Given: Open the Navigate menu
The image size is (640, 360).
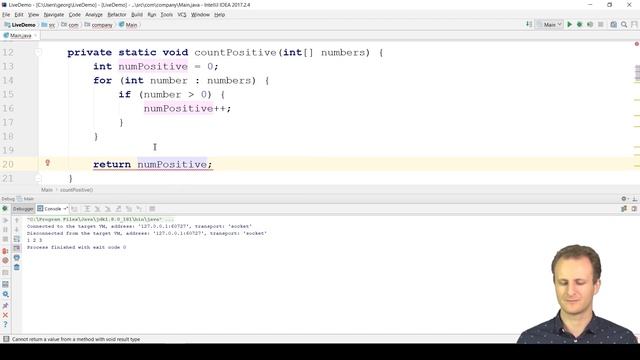Looking at the screenshot, I should pos(54,15).
